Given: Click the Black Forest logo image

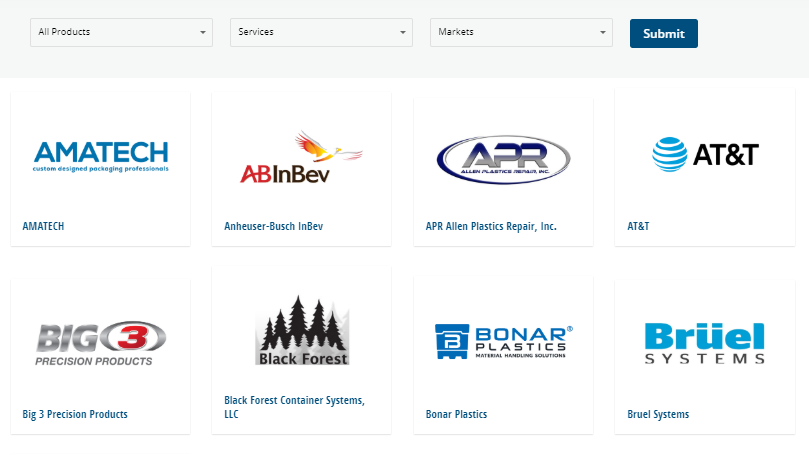Looking at the screenshot, I should click(302, 330).
